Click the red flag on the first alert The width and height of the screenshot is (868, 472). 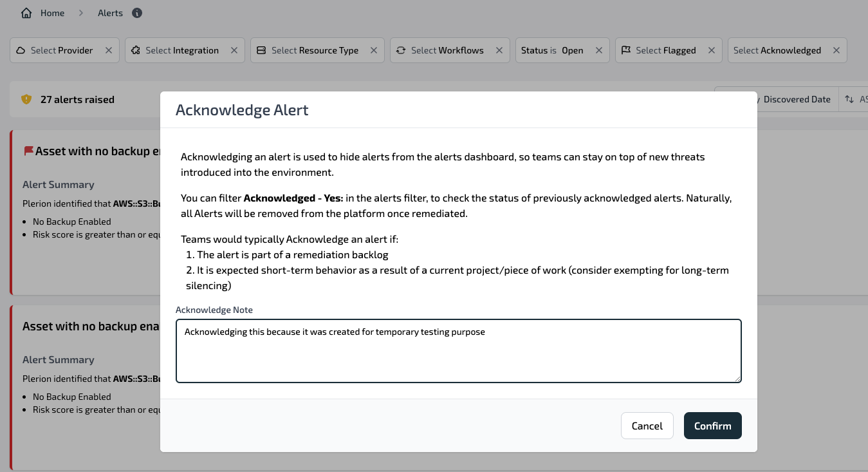point(28,151)
